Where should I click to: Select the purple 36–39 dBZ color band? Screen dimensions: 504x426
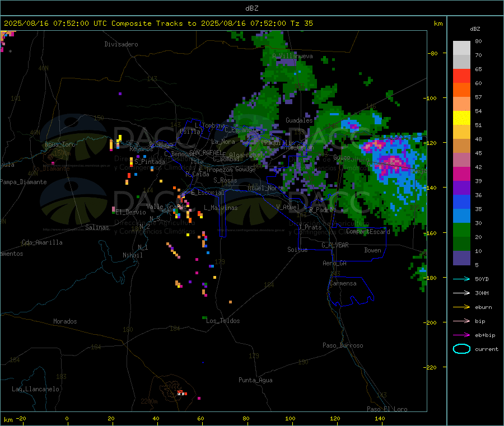461,188
